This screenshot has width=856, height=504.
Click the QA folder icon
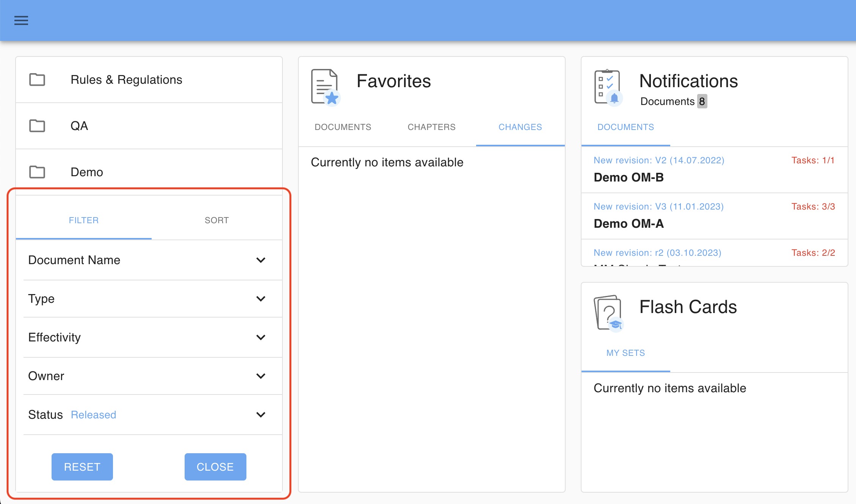click(37, 126)
